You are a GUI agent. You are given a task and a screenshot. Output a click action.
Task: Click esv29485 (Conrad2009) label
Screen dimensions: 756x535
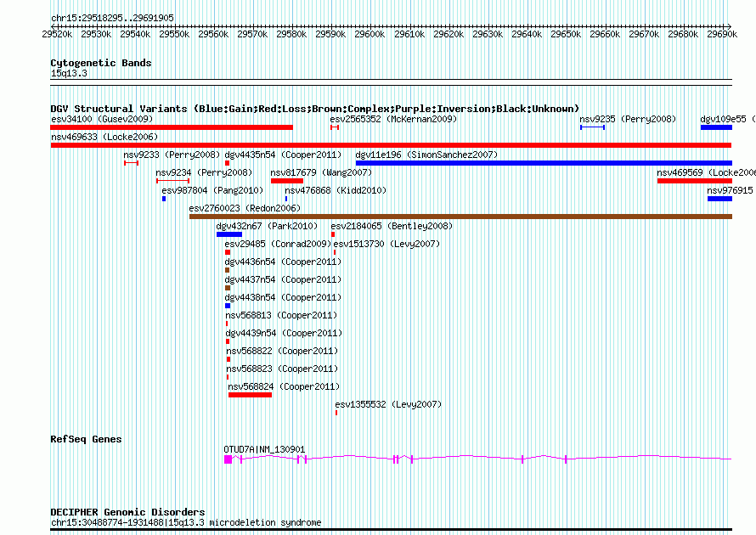click(x=279, y=244)
